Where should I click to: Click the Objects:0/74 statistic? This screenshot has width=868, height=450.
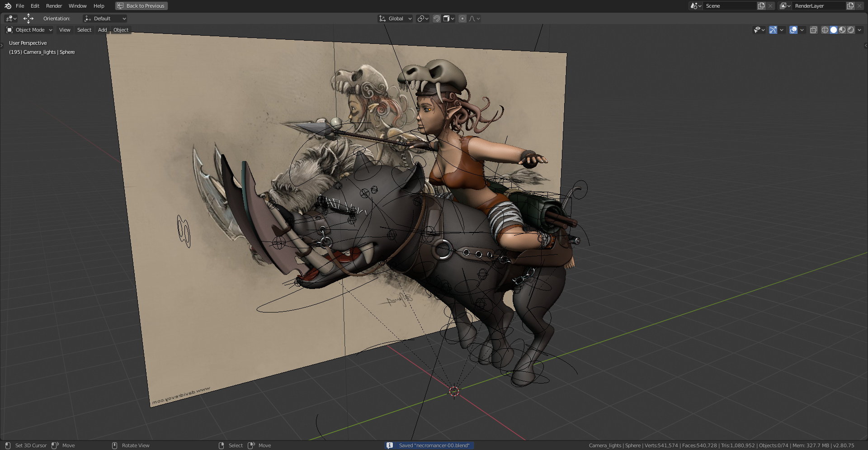pos(774,445)
